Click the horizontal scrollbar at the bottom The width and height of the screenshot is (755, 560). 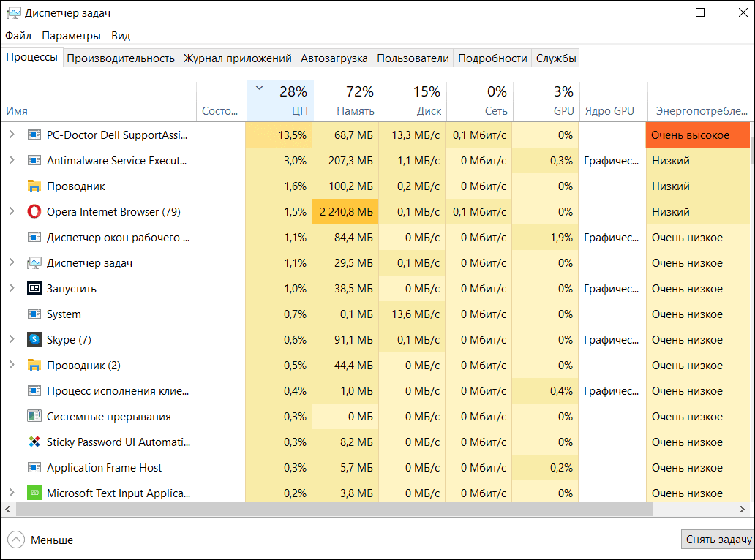pos(329,509)
